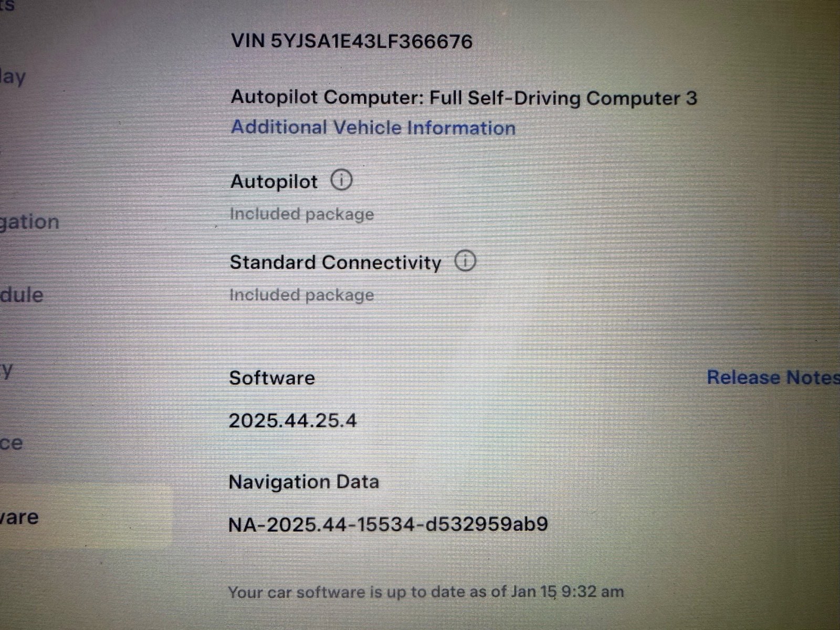Select the highlighted Software sidebar item
Screen dimensions: 840x630
[x=84, y=517]
